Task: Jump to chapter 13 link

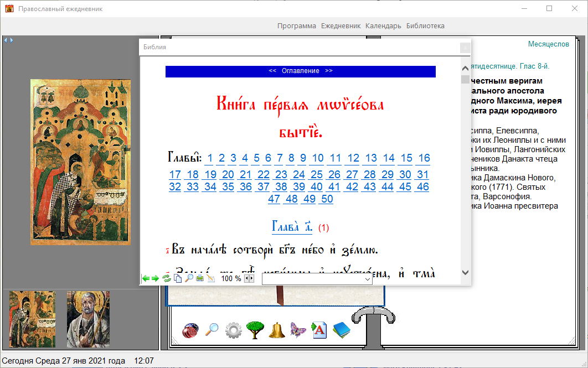Action: [371, 158]
